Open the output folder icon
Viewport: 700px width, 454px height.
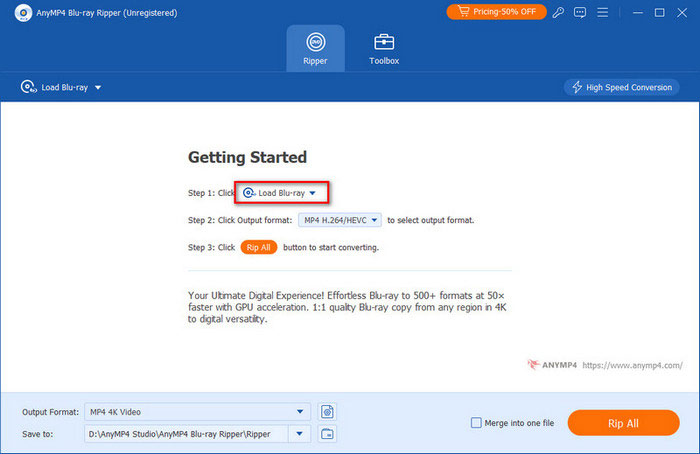[327, 433]
